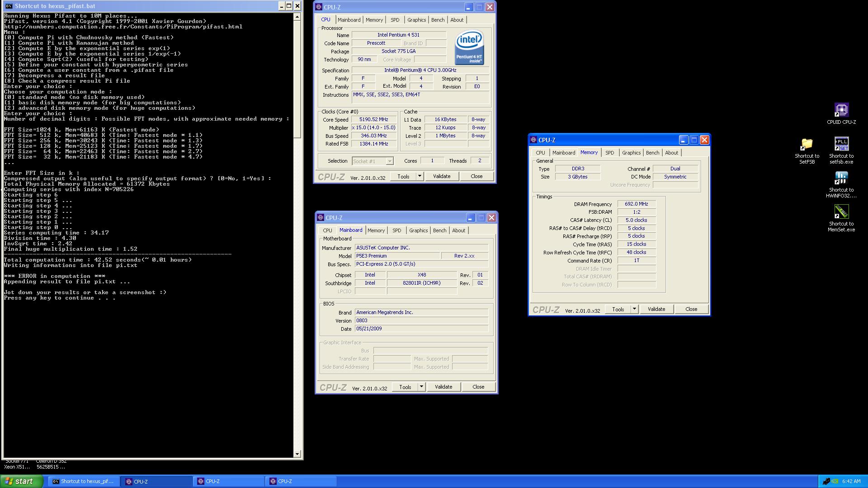Click the CPU-Z Mainboard window title bar icon
Image resolution: width=868 pixels, height=488 pixels.
point(321,217)
